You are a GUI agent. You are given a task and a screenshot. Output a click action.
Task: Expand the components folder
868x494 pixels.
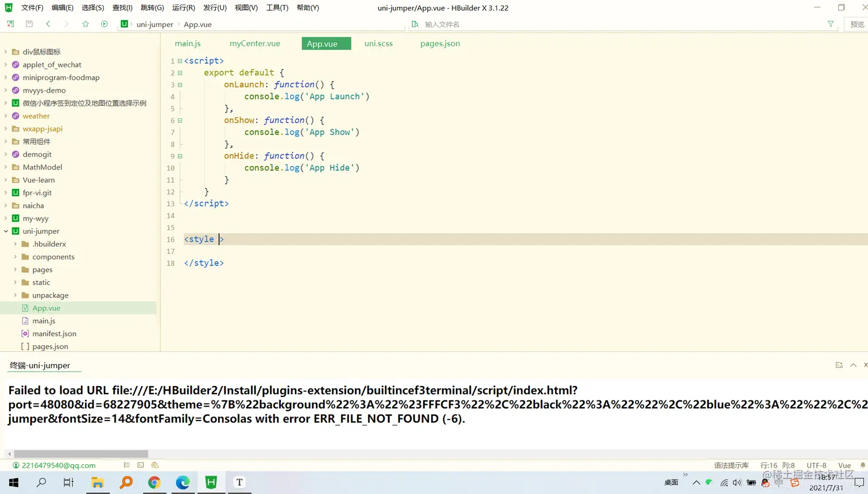pyautogui.click(x=15, y=257)
